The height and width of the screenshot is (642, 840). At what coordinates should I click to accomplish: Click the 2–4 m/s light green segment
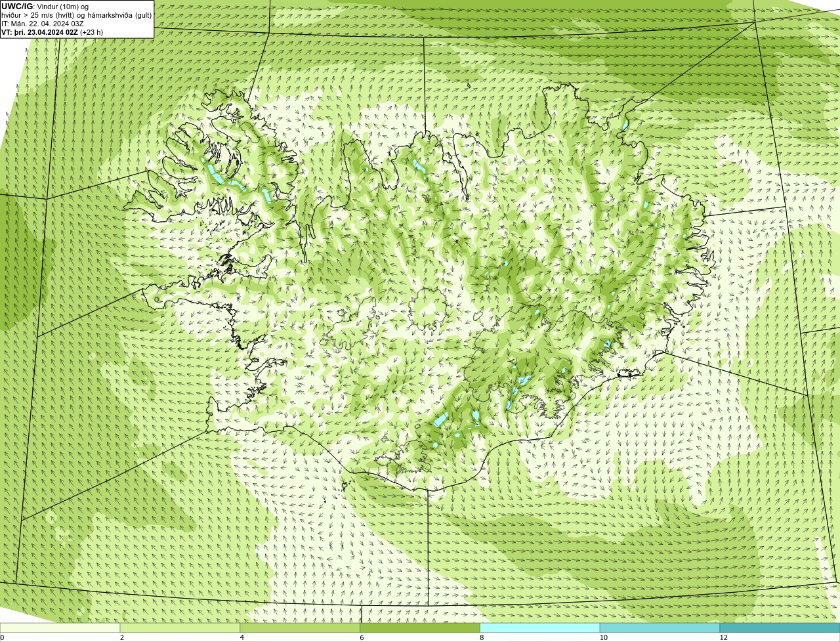[x=180, y=628]
